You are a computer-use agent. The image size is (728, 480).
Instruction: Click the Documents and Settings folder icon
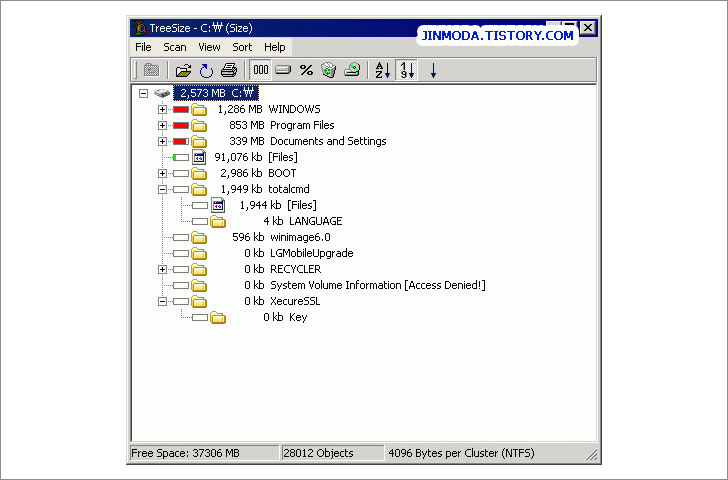(x=199, y=142)
